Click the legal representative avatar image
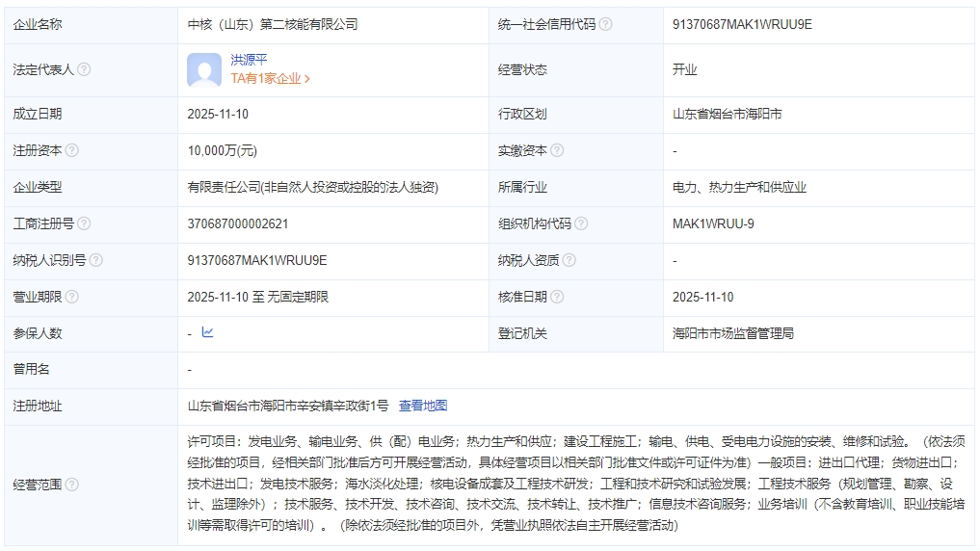The height and width of the screenshot is (551, 980). (204, 70)
